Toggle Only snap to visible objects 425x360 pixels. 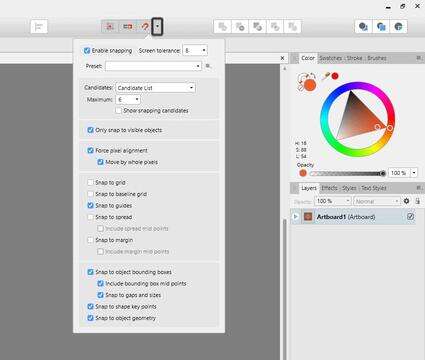(x=90, y=130)
